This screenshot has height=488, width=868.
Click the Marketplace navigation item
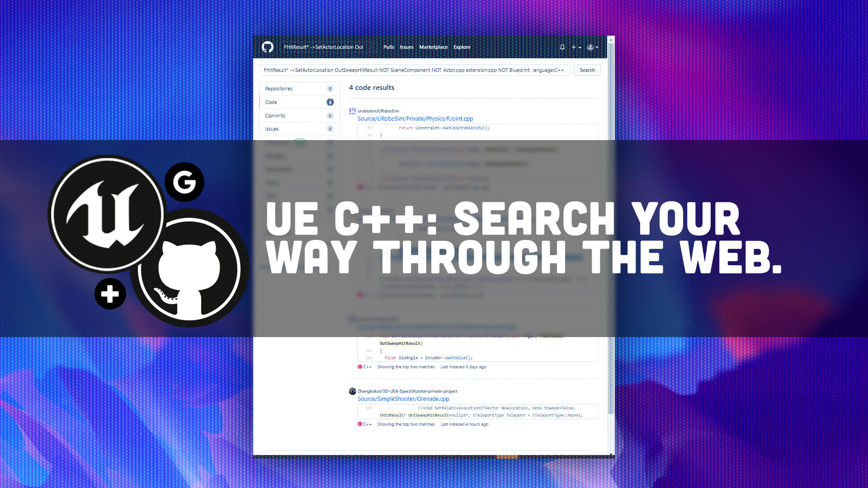[434, 47]
